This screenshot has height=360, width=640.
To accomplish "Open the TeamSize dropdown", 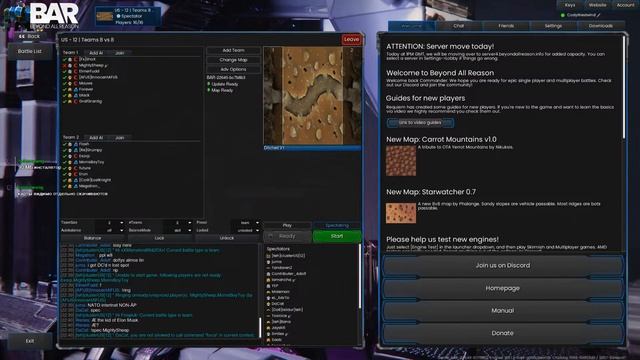I will pyautogui.click(x=109, y=223).
